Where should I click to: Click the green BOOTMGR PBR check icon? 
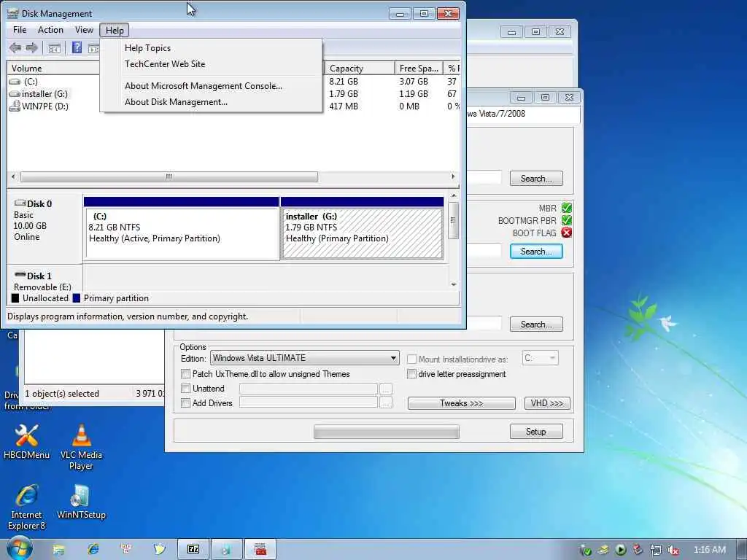566,220
